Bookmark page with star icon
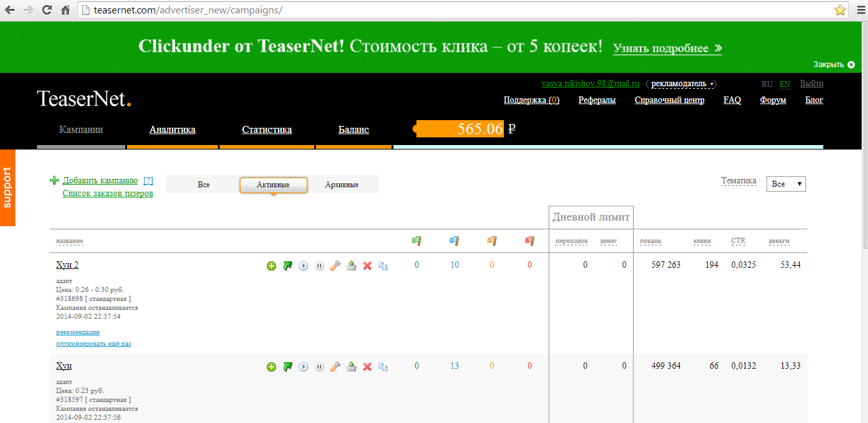Viewport: 868px width, 423px height. coord(841,10)
